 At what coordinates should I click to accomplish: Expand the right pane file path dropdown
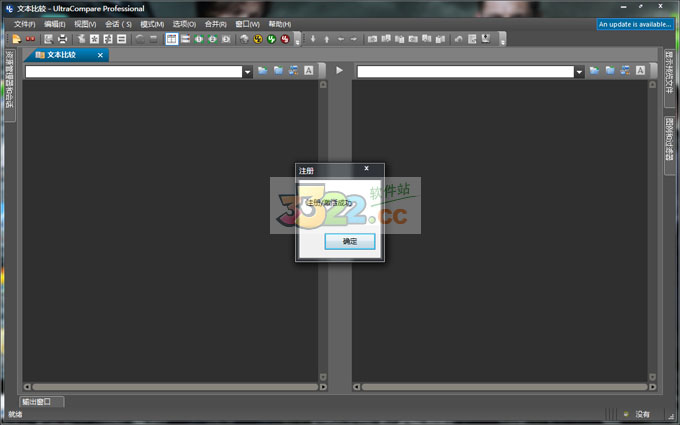[x=579, y=72]
